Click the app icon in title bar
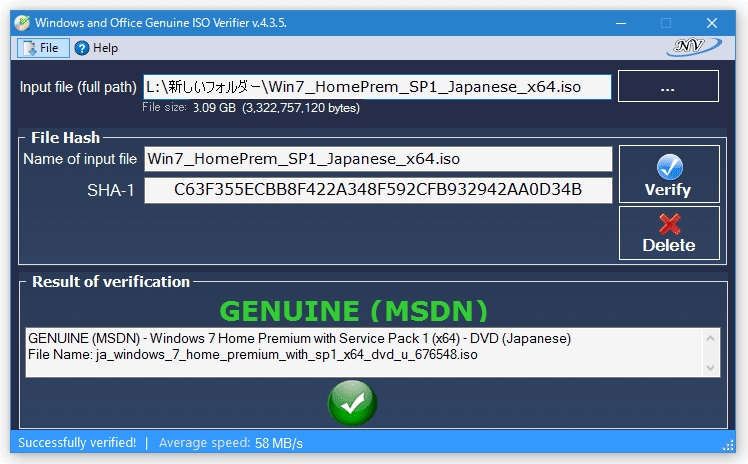 click(22, 23)
